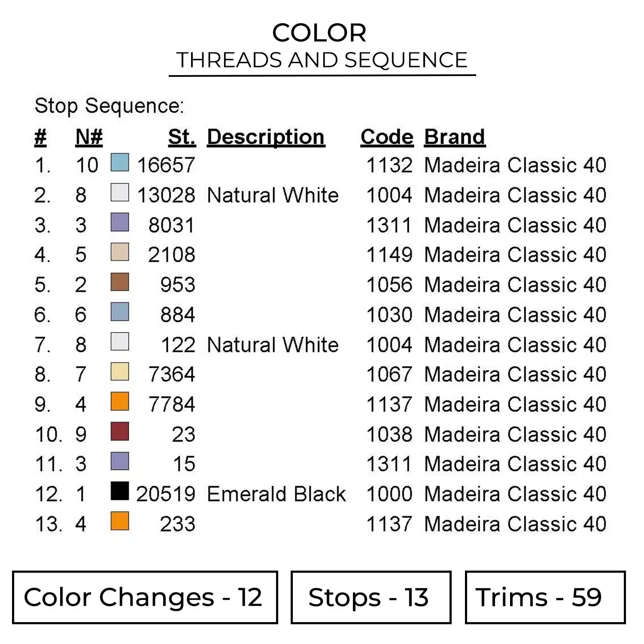Click the dark red swatch in row 10
Viewport: 644px width, 644px height.
120,431
